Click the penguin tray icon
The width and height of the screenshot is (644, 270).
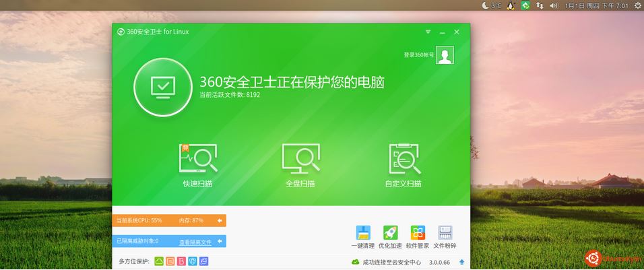[x=511, y=5]
